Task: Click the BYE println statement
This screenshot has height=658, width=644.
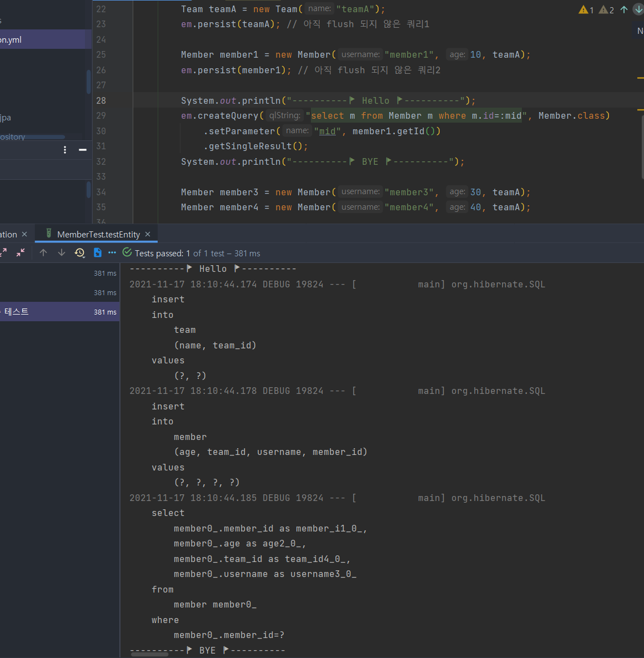Action: (x=323, y=161)
